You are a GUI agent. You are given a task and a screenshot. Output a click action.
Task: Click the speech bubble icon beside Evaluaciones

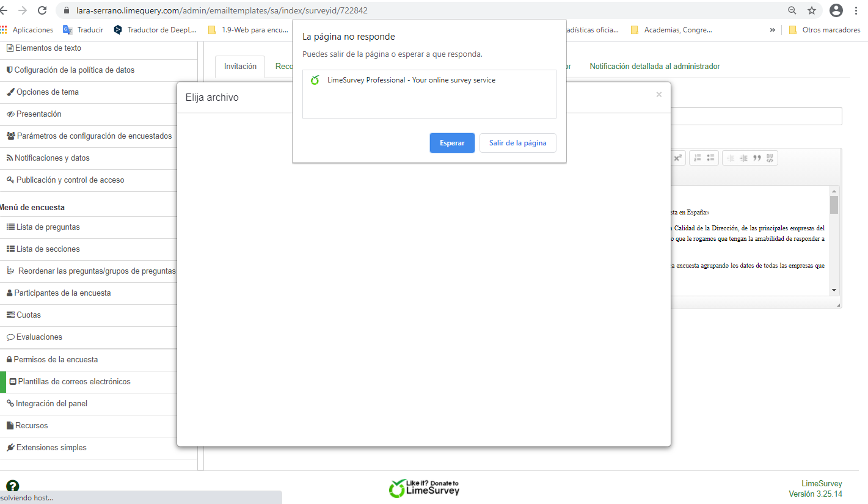10,337
